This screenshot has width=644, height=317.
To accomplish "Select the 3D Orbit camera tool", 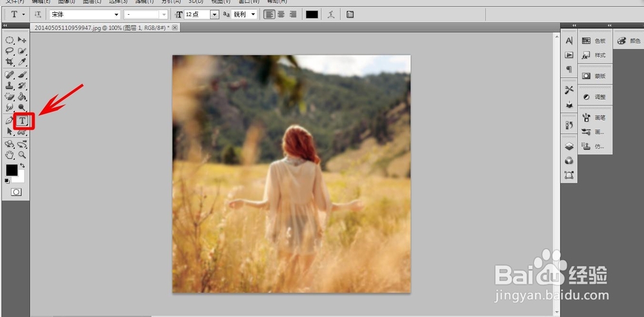I will (22, 144).
